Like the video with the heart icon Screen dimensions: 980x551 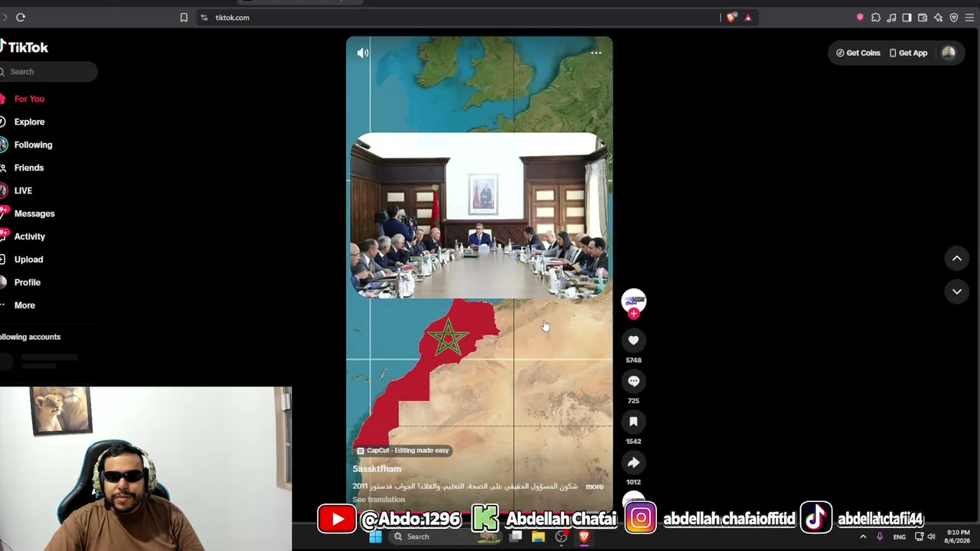coord(633,341)
